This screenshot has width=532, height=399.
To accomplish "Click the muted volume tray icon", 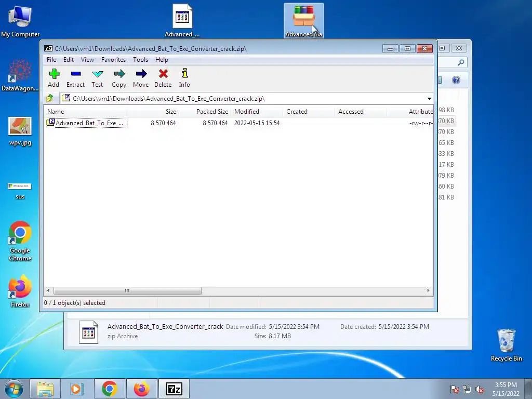I will coord(480,389).
